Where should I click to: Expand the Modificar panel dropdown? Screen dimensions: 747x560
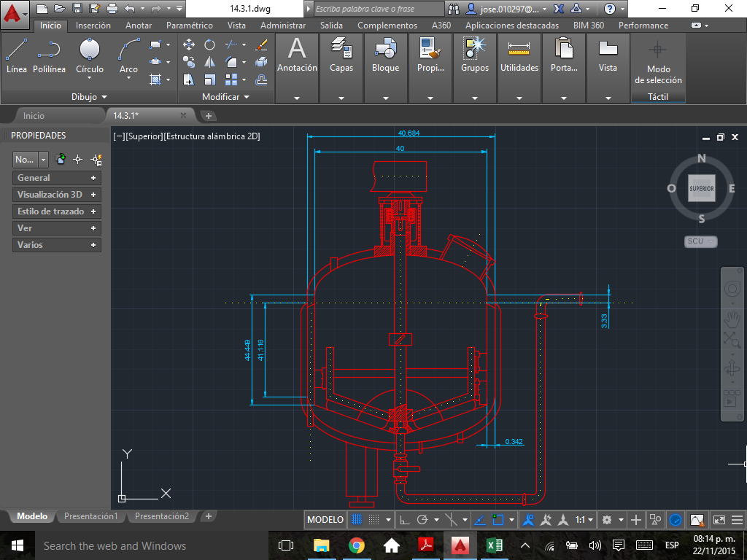point(226,97)
